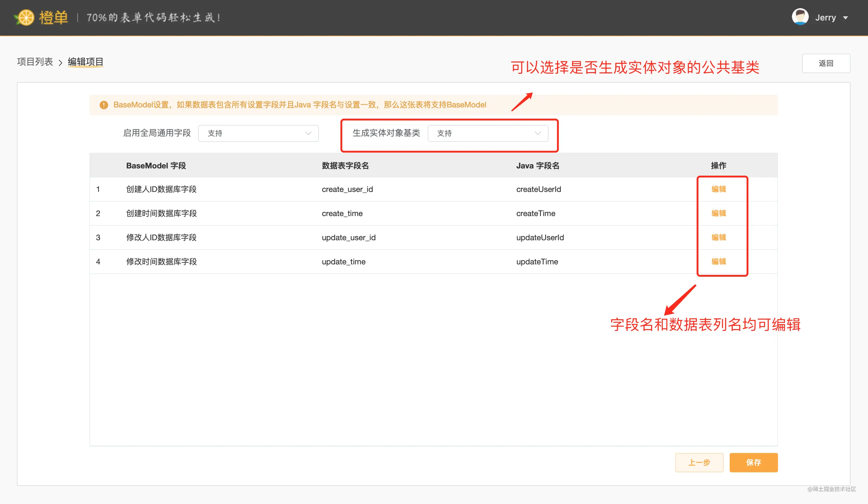Click the orange 橙单 logo icon
868x504 pixels.
tap(25, 17)
